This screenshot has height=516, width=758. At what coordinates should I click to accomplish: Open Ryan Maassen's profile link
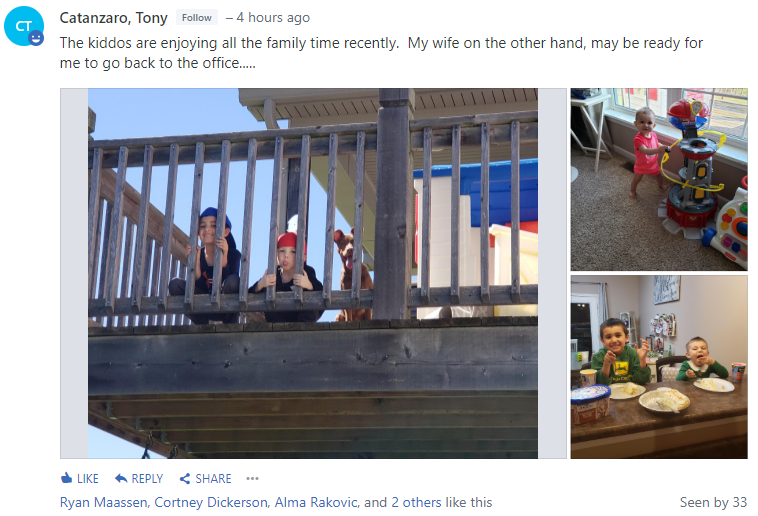coord(103,502)
